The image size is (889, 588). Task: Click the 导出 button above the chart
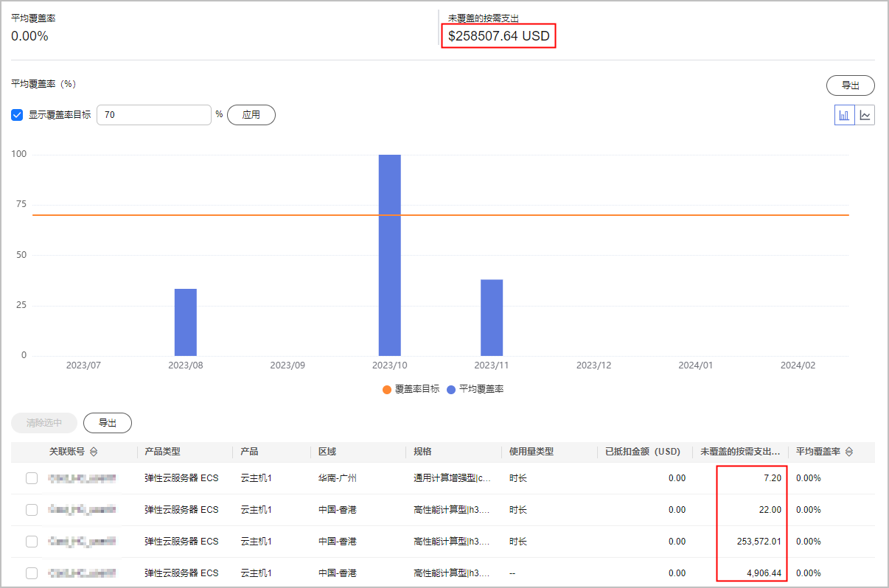click(850, 85)
